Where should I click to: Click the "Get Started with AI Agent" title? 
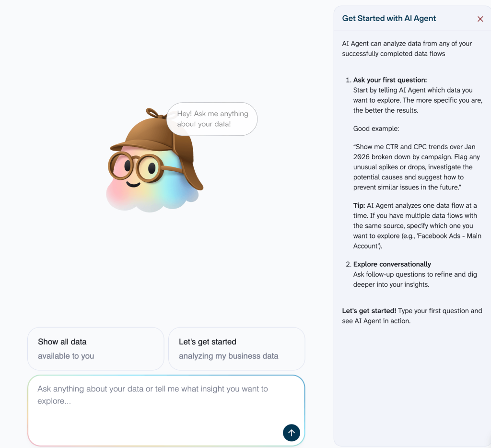(389, 18)
